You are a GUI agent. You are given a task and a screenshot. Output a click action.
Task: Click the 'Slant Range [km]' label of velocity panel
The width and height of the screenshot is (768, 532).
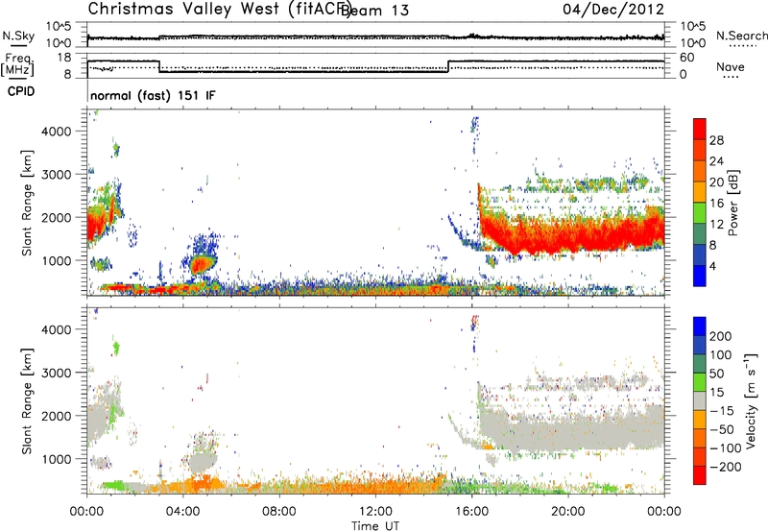27,401
